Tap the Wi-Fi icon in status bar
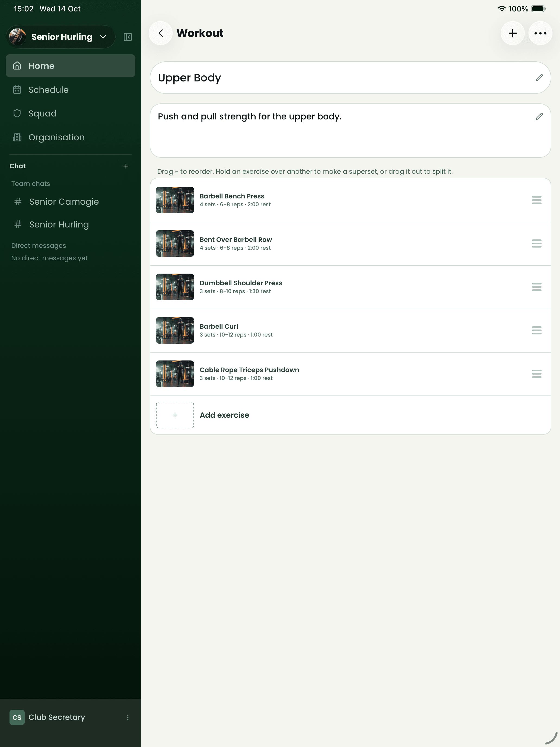 502,9
